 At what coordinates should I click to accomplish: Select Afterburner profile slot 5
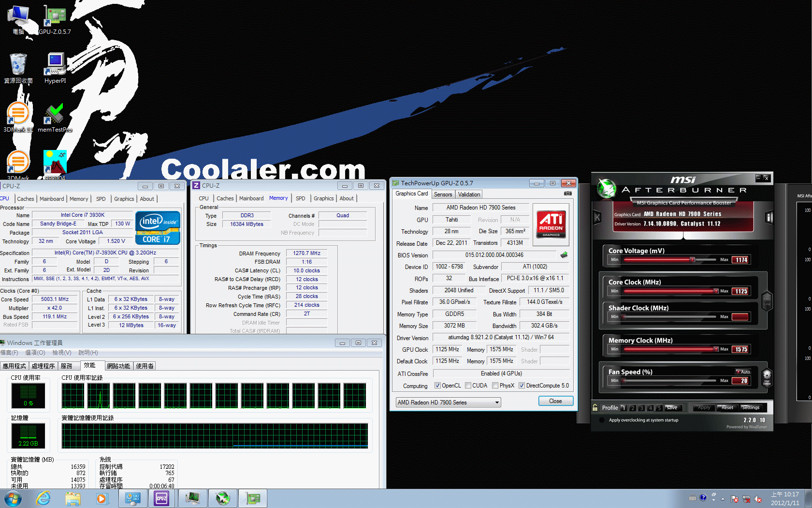(x=659, y=408)
